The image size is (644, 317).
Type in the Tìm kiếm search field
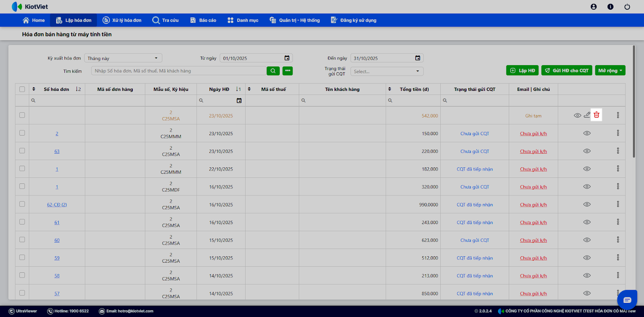tap(179, 71)
